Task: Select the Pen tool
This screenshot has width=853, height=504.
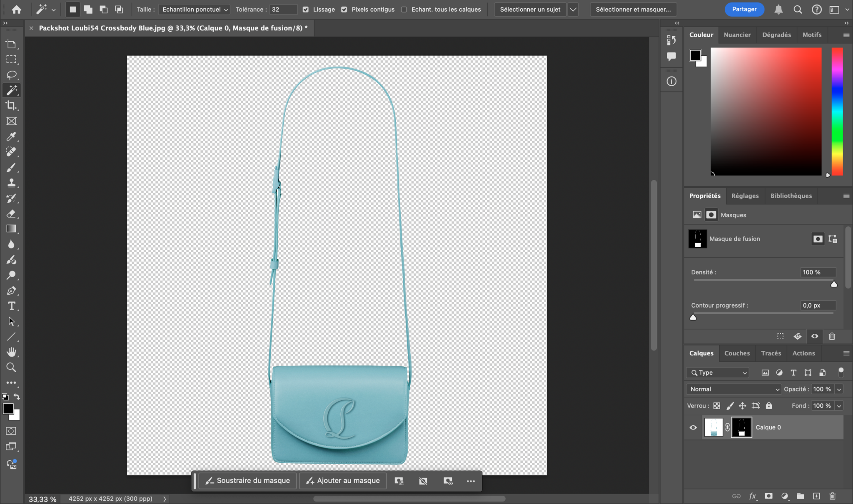Action: pos(11,290)
